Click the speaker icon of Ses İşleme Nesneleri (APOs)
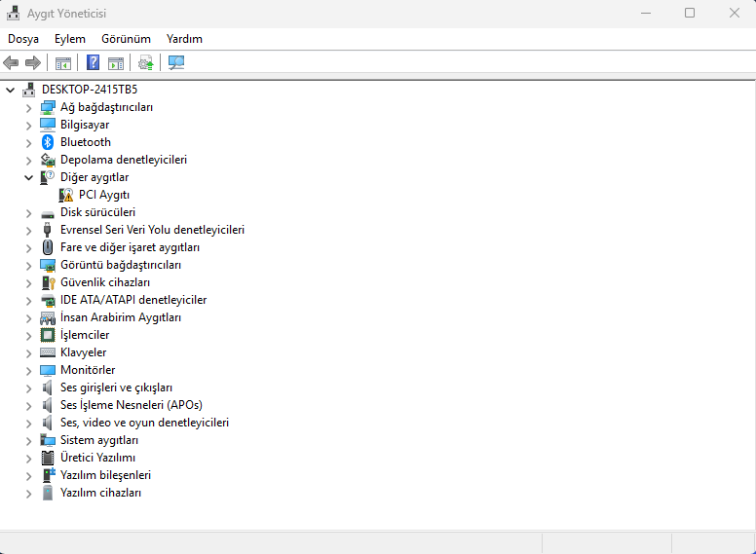This screenshot has width=756, height=554. [x=47, y=405]
